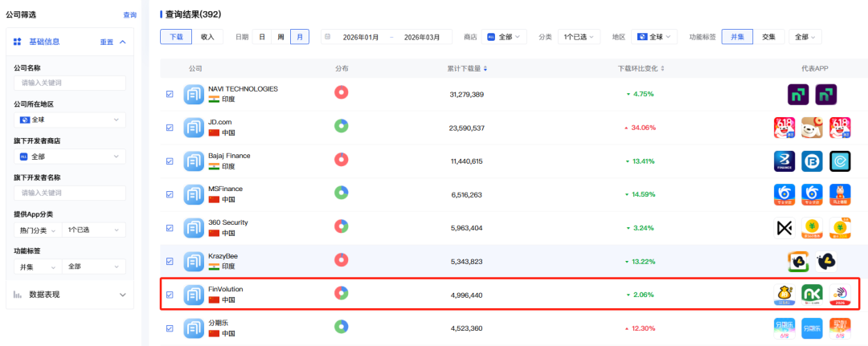Uncheck 360 Security row checkbox
The width and height of the screenshot is (868, 346).
[x=170, y=228]
